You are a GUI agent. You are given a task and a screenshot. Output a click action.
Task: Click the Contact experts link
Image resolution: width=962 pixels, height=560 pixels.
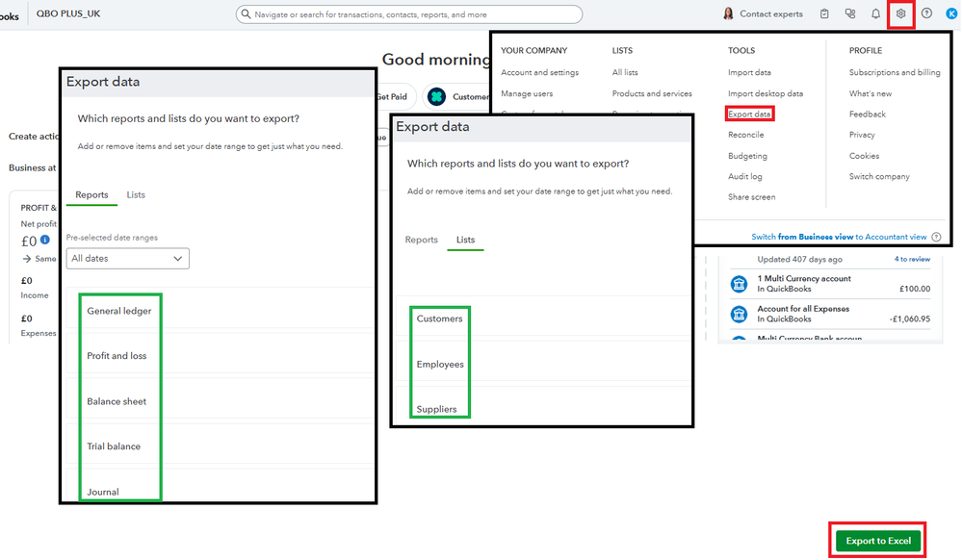pos(770,13)
